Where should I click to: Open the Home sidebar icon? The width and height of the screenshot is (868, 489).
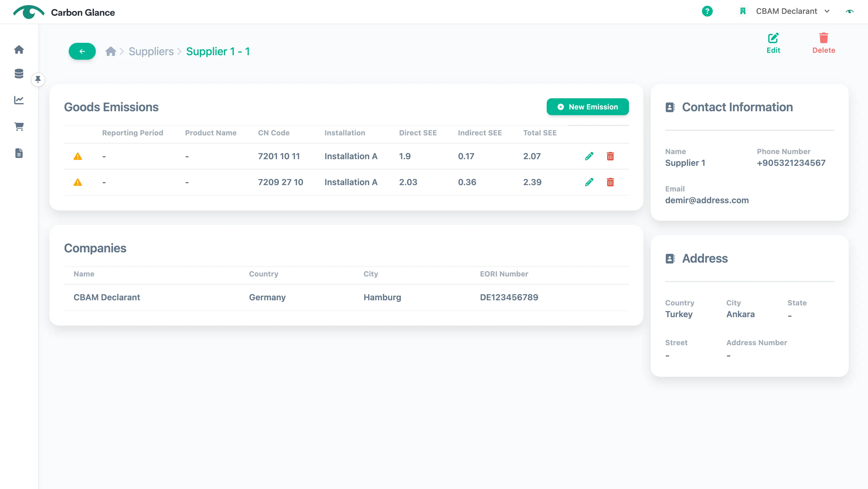(19, 49)
